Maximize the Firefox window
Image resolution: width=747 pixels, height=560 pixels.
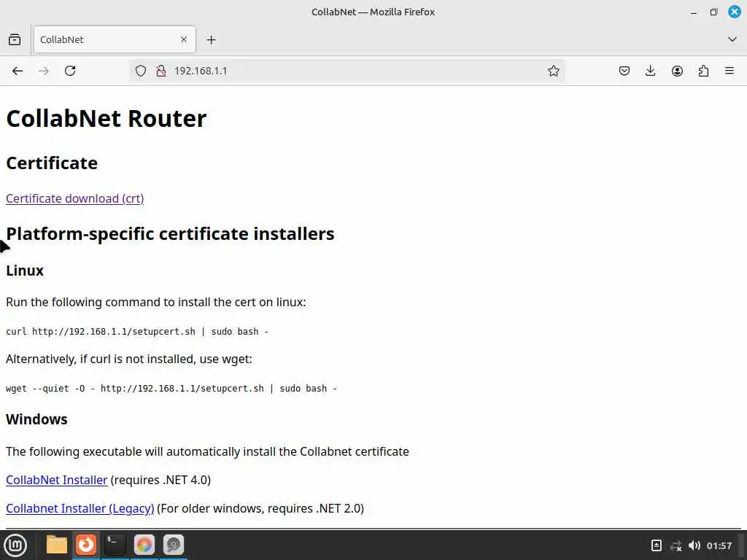713,12
